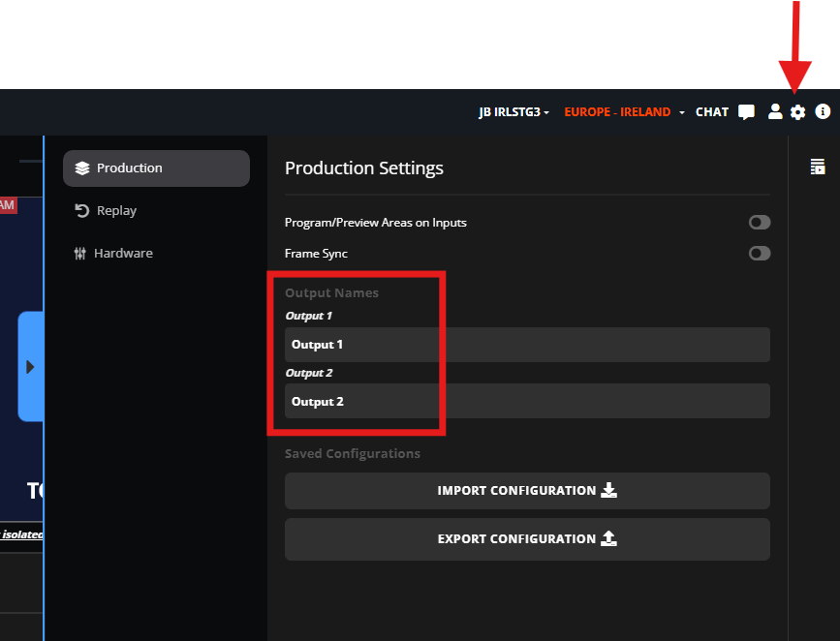Image resolution: width=840 pixels, height=641 pixels.
Task: Click the upload icon on Export Configuration
Action: 608,538
